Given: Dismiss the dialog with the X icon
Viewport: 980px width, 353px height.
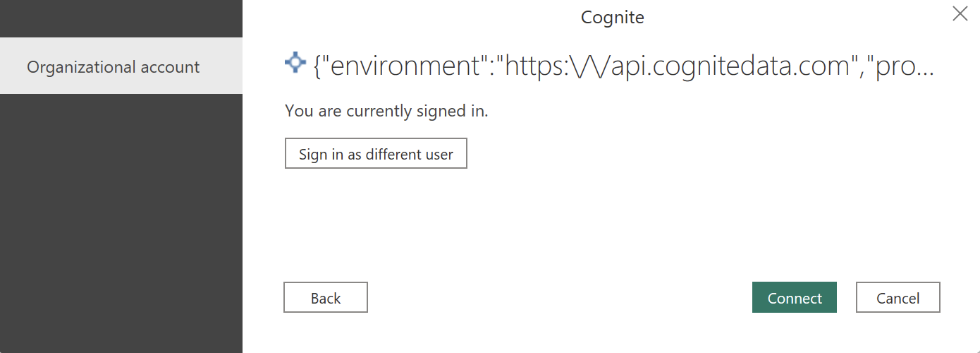Looking at the screenshot, I should pyautogui.click(x=960, y=13).
